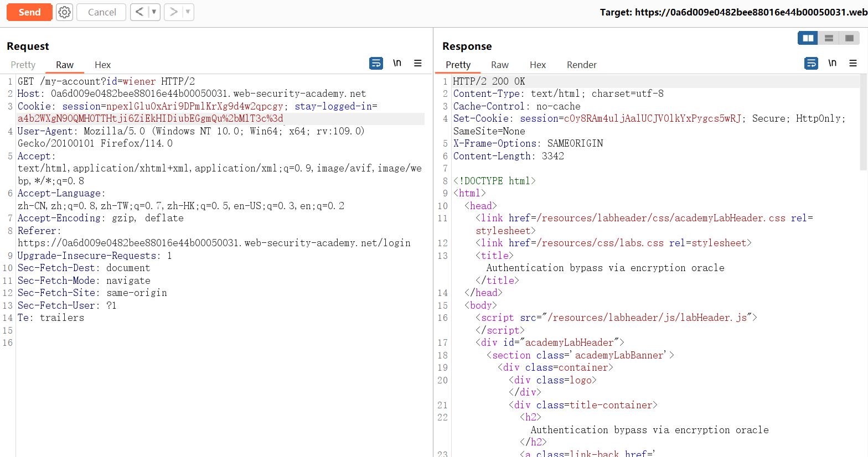The height and width of the screenshot is (457, 868).
Task: Toggle non-printable characters in Request panel
Action: pos(397,64)
